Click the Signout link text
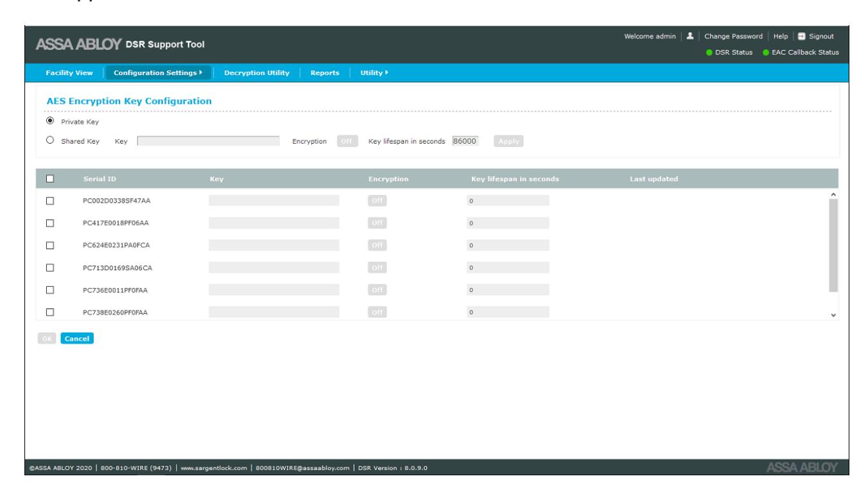This screenshot has width=868, height=499. pyautogui.click(x=822, y=36)
